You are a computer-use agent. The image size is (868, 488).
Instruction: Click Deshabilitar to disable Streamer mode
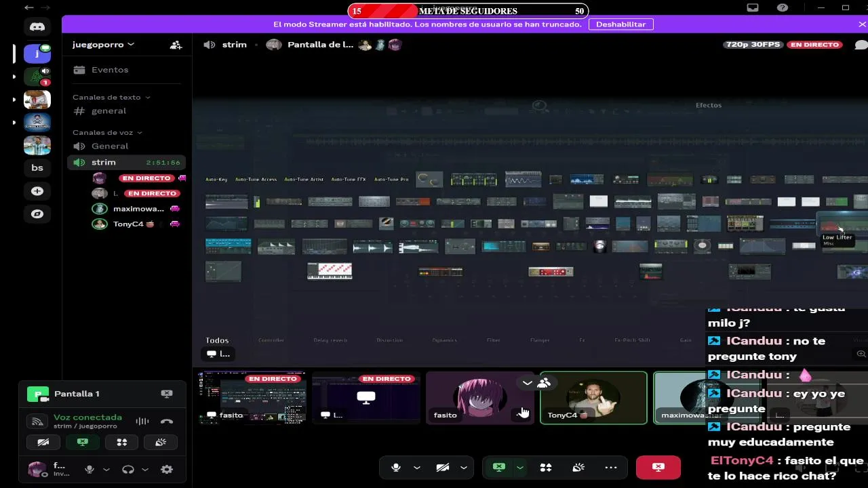pos(620,24)
